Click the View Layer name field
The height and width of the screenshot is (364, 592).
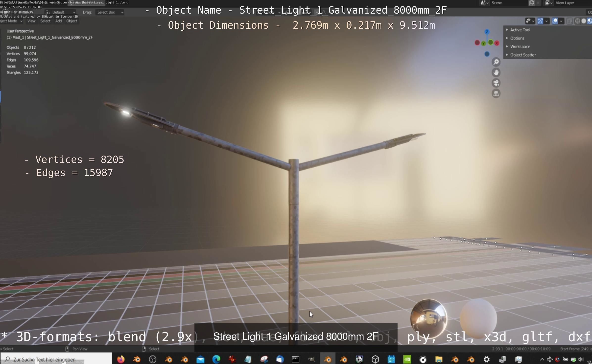coord(573,3)
